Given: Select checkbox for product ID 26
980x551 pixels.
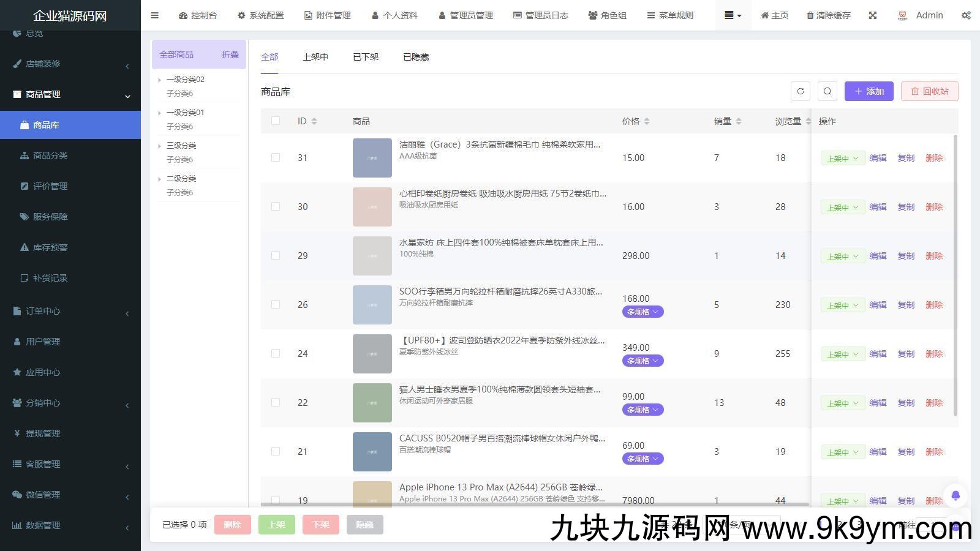Looking at the screenshot, I should click(276, 304).
